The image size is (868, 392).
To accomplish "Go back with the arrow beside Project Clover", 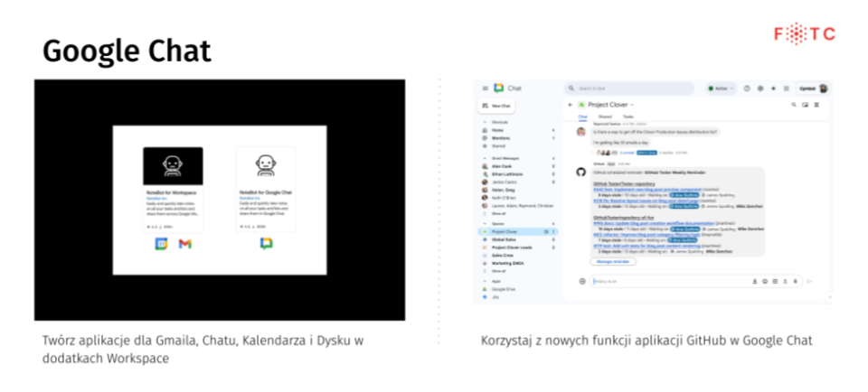I will [x=571, y=105].
